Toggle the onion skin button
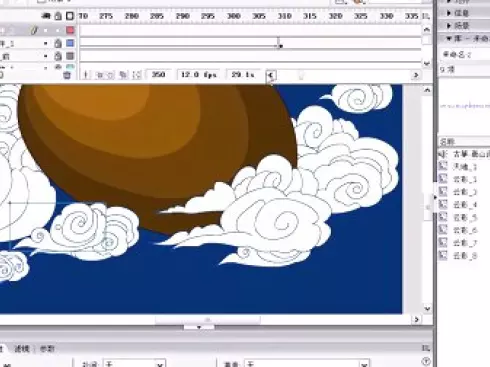The width and height of the screenshot is (490, 367). point(99,75)
